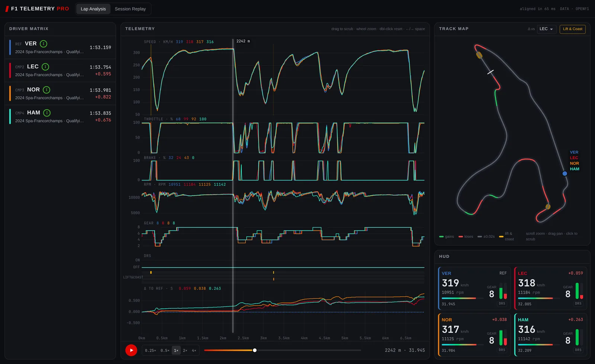Click the VER DRS indicator in HUD
The width and height of the screenshot is (595, 364).
click(502, 303)
